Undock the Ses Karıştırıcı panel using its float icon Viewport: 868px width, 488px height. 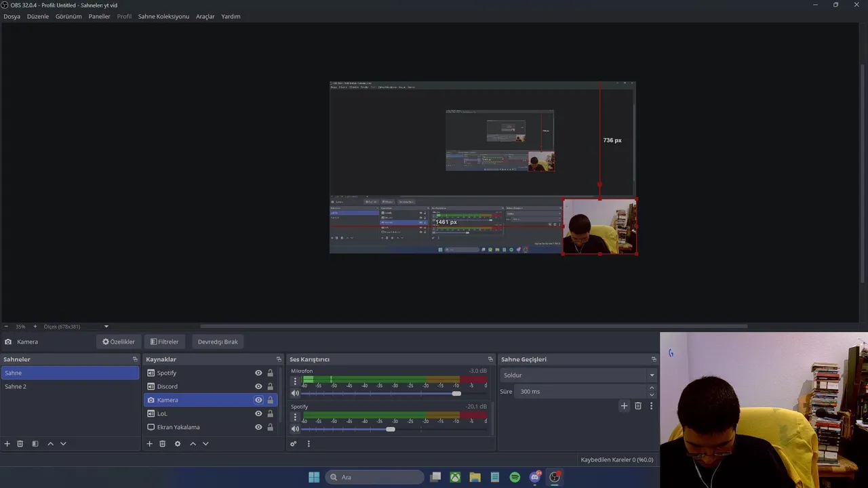pyautogui.click(x=490, y=359)
